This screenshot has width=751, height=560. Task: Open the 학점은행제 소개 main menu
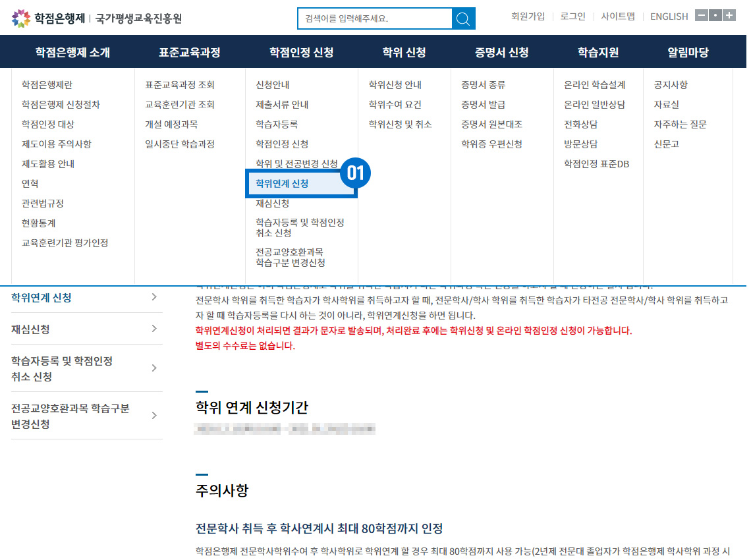pyautogui.click(x=72, y=53)
